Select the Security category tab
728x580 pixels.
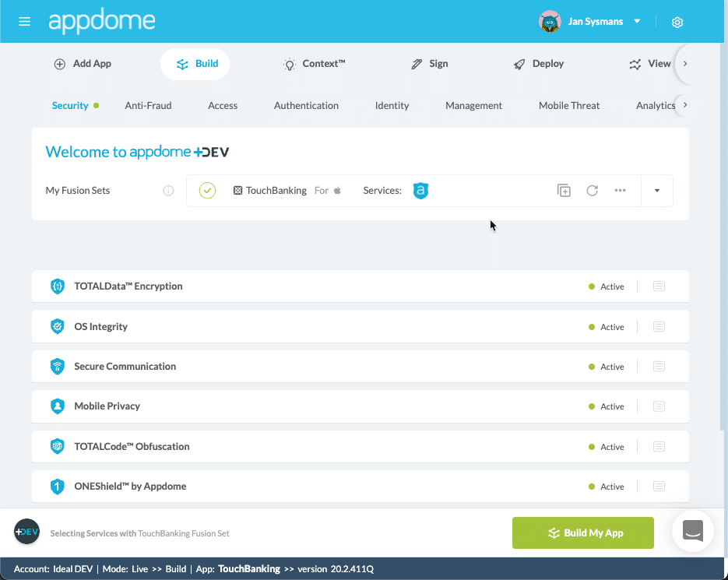70,105
